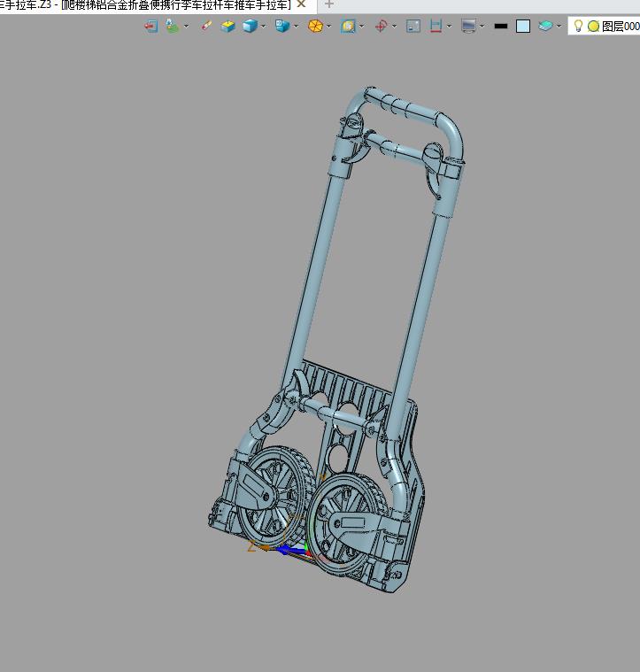Click the zoom window magnifier icon
The image size is (640, 672).
[x=348, y=27]
